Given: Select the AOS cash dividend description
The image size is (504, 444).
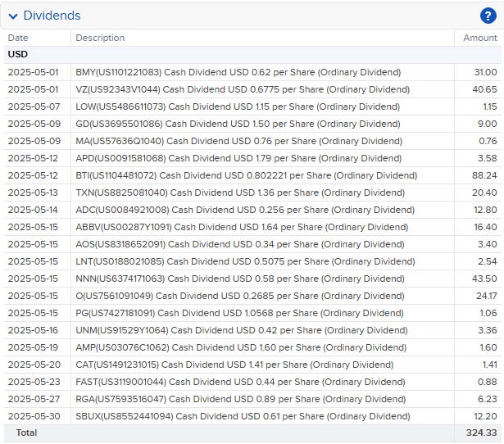Looking at the screenshot, I should [x=240, y=244].
